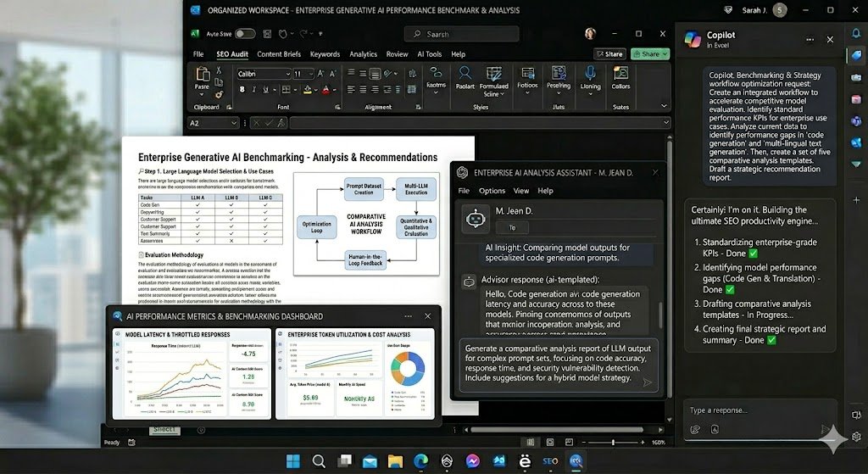Click the insert function fx icon

283,123
